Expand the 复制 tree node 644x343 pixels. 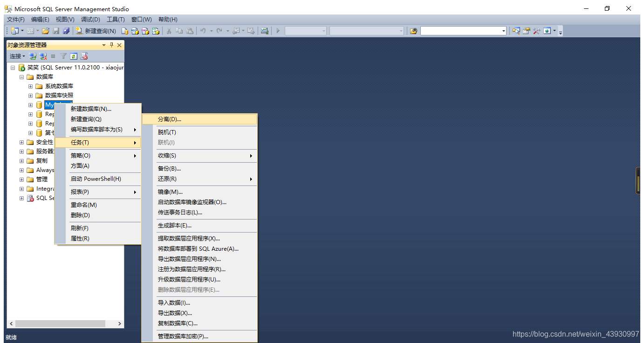click(x=21, y=161)
